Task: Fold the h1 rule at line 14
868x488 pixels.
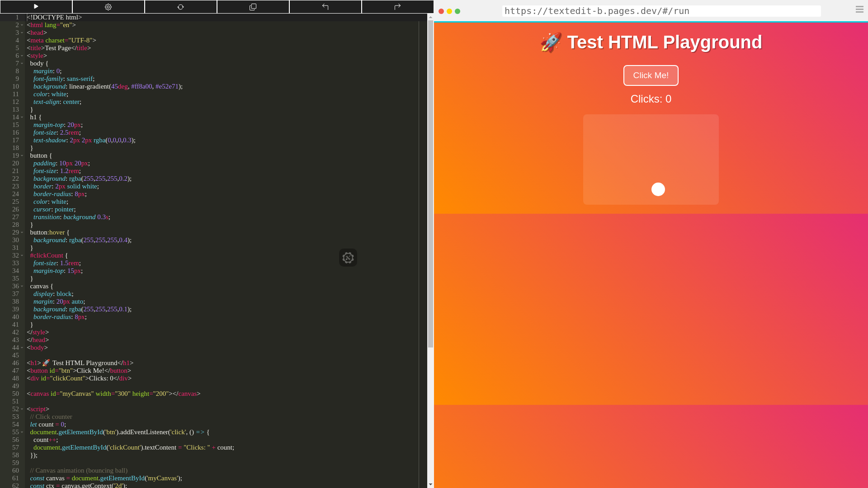Action: point(22,117)
